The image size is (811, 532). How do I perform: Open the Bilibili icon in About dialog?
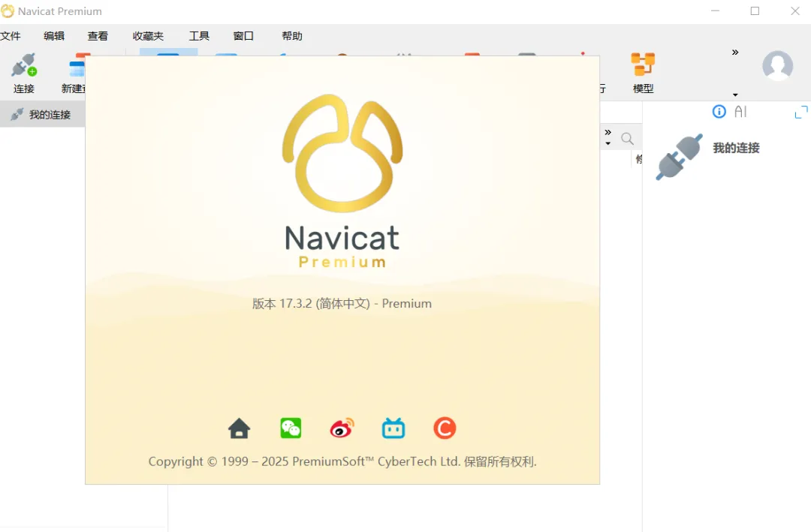393,428
